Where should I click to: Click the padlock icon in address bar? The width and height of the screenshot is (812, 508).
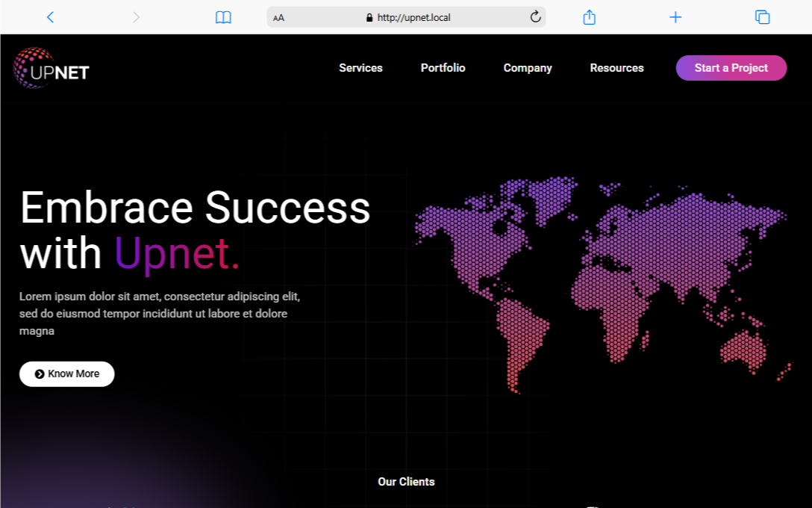pos(369,17)
